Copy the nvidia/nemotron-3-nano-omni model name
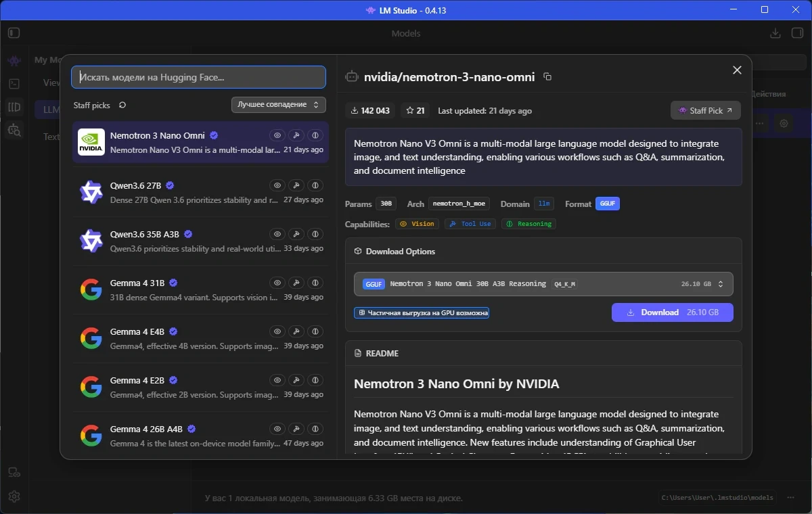The width and height of the screenshot is (812, 514). click(x=547, y=77)
